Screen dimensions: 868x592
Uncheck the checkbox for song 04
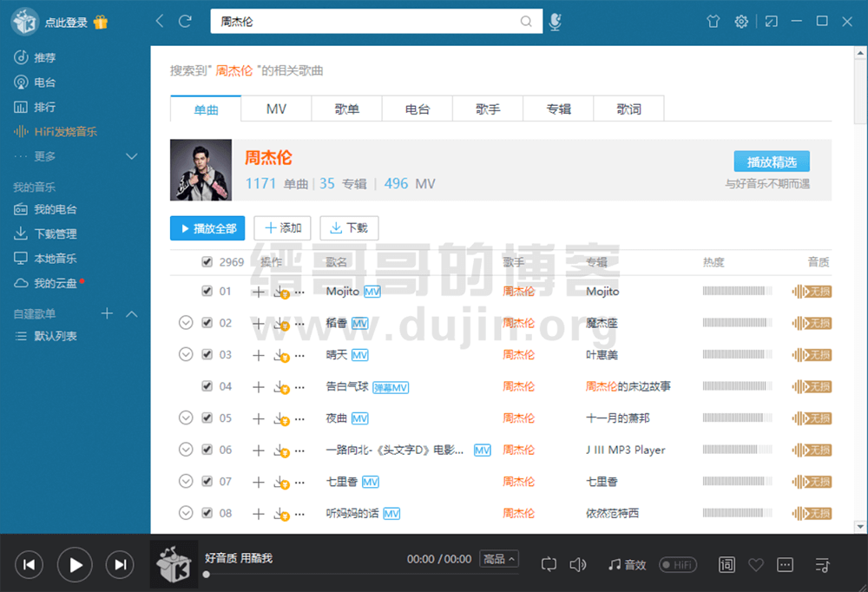tap(207, 386)
